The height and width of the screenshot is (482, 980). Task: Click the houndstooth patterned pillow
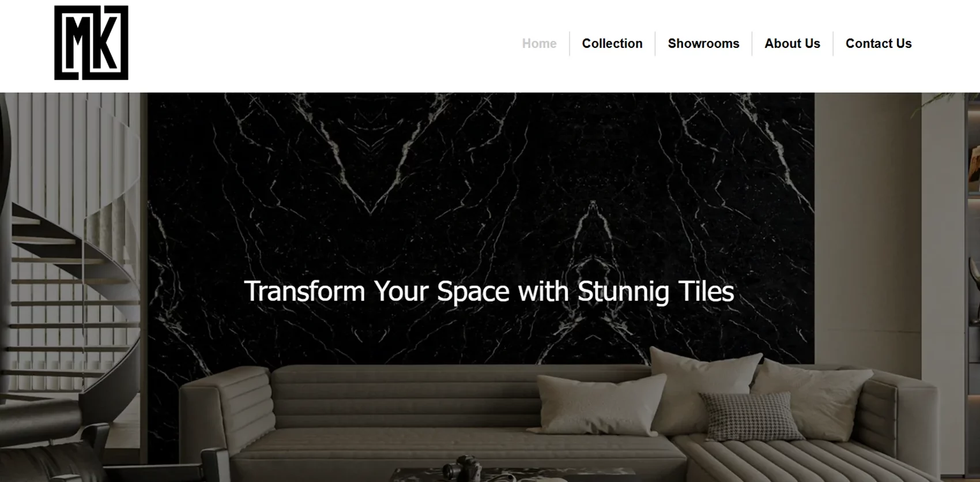coord(751,416)
